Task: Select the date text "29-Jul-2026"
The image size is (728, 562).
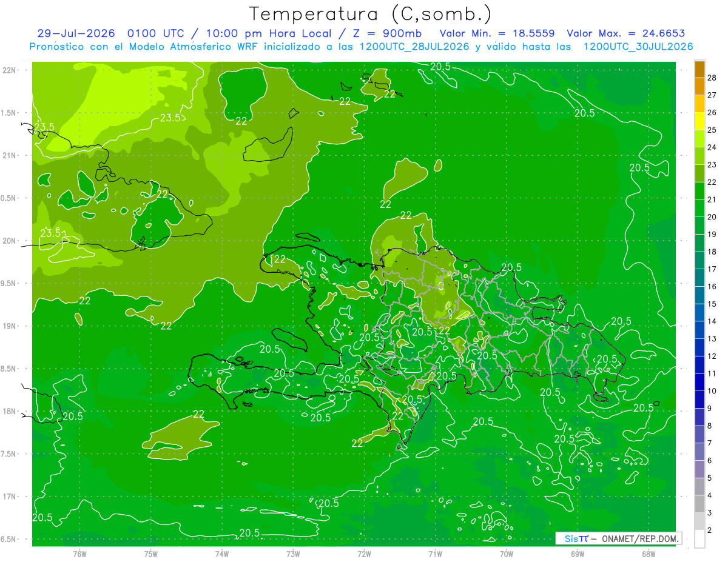Action: pos(76,33)
